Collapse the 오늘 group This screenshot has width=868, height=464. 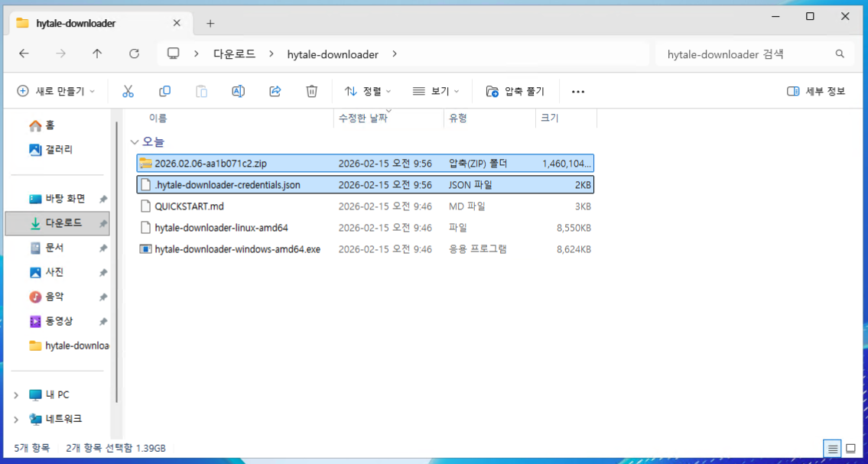click(x=133, y=142)
